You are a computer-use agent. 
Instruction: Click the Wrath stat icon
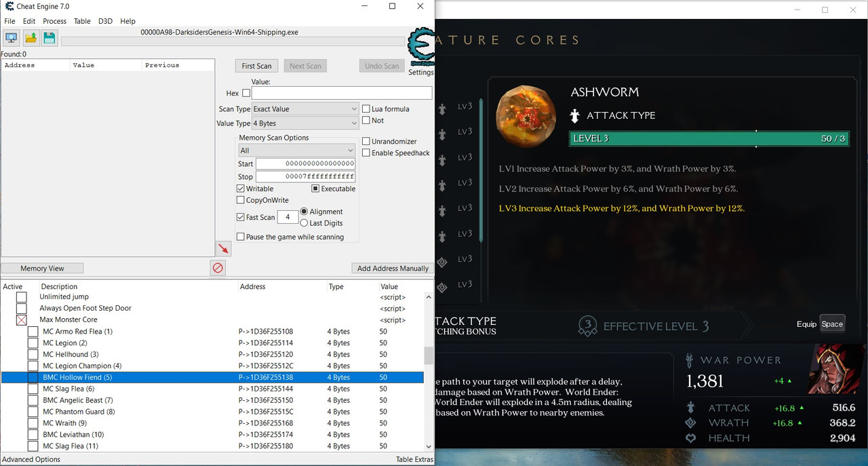pos(691,423)
